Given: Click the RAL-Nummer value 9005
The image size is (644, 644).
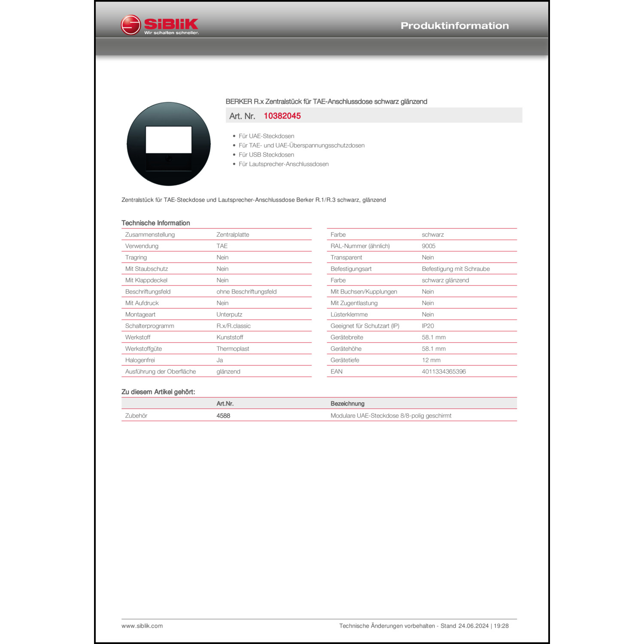Looking at the screenshot, I should [428, 246].
